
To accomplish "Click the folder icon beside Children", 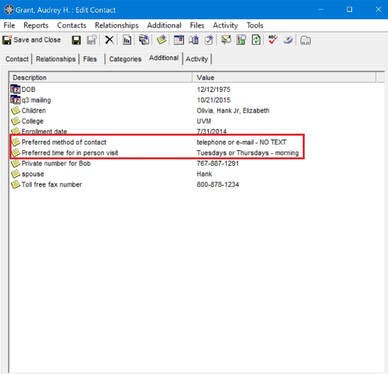I will tap(15, 111).
